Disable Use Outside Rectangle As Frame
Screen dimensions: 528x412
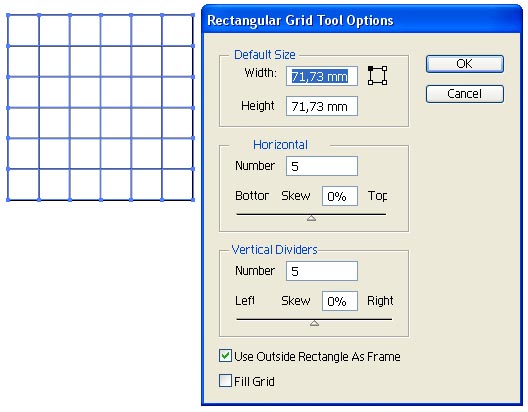[225, 356]
